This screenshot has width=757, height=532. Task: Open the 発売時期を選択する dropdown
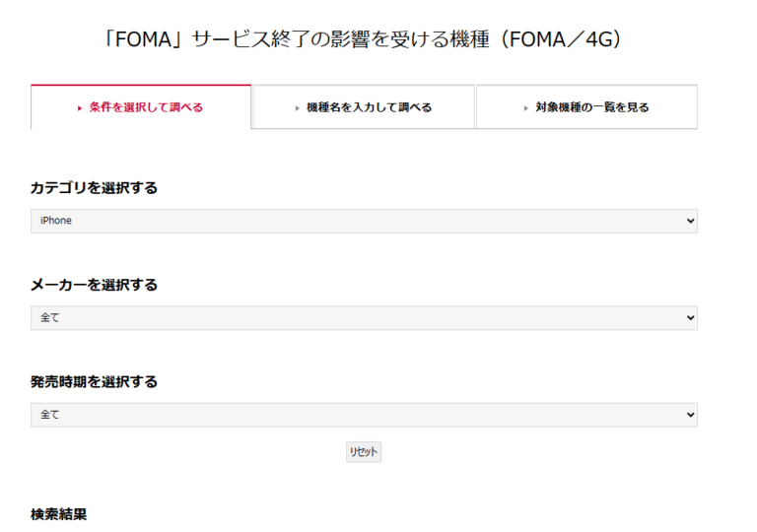pos(364,415)
